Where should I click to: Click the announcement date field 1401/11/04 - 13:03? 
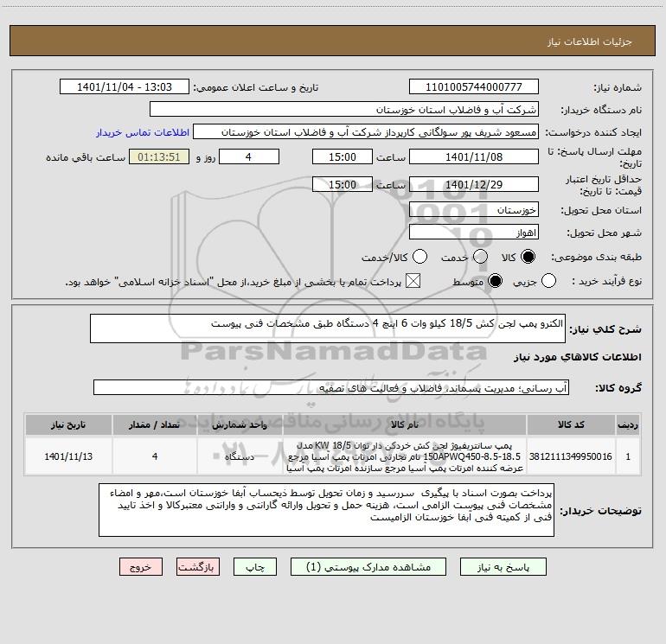[125, 87]
